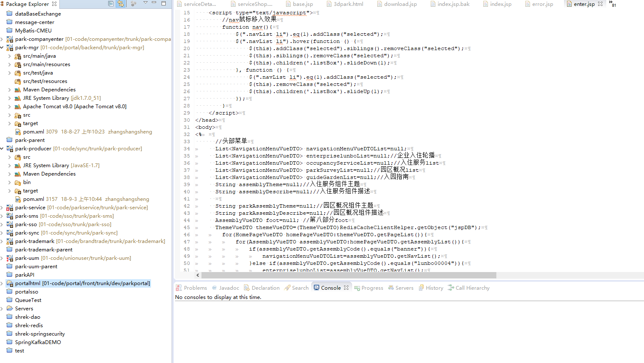Image resolution: width=644 pixels, height=363 pixels.
Task: Select the portalsso project
Action: point(27,292)
